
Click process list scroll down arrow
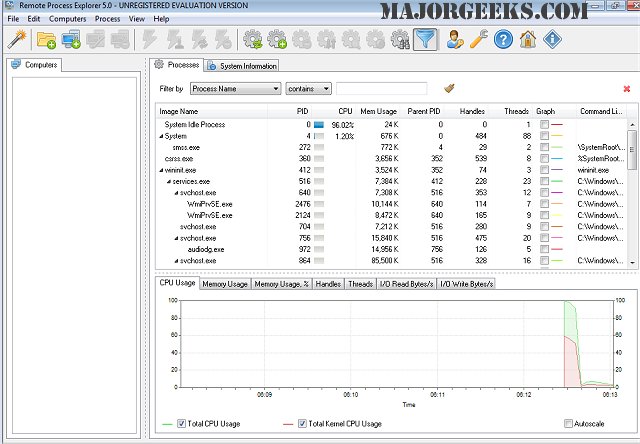(x=632, y=263)
